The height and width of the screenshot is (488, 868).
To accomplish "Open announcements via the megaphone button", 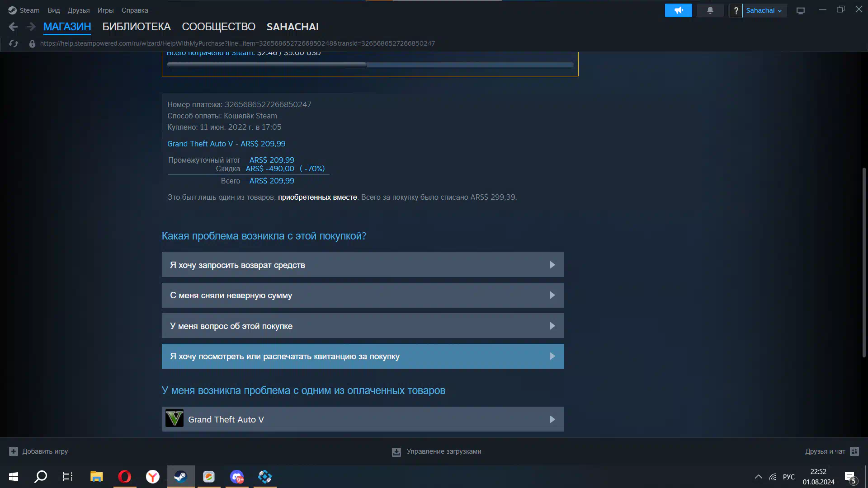I will (x=678, y=10).
